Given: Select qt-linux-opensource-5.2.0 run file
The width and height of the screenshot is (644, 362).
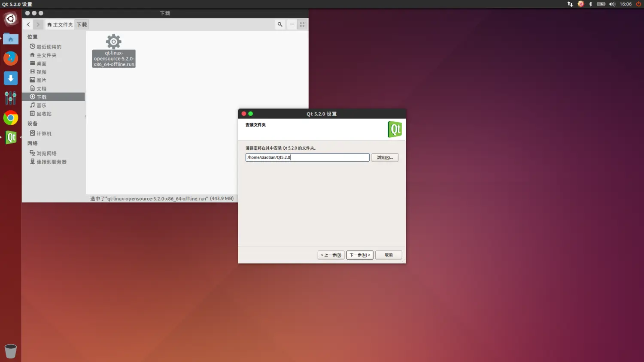Looking at the screenshot, I should click(x=114, y=51).
